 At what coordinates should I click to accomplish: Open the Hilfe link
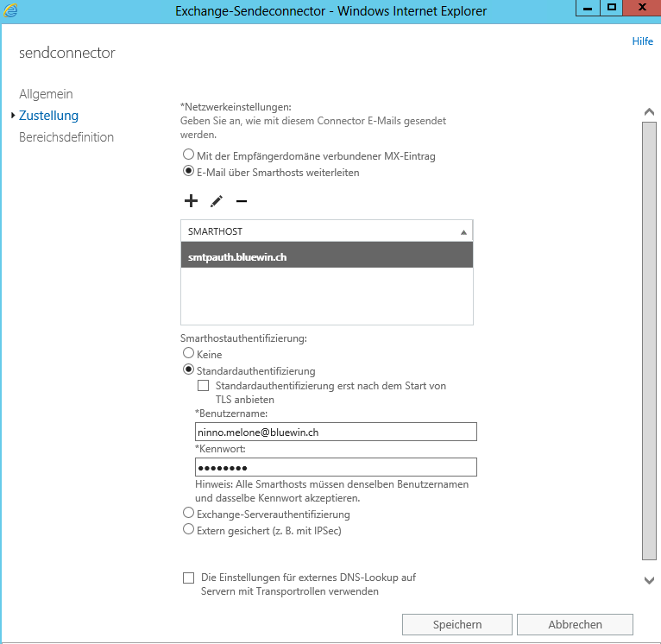(643, 41)
